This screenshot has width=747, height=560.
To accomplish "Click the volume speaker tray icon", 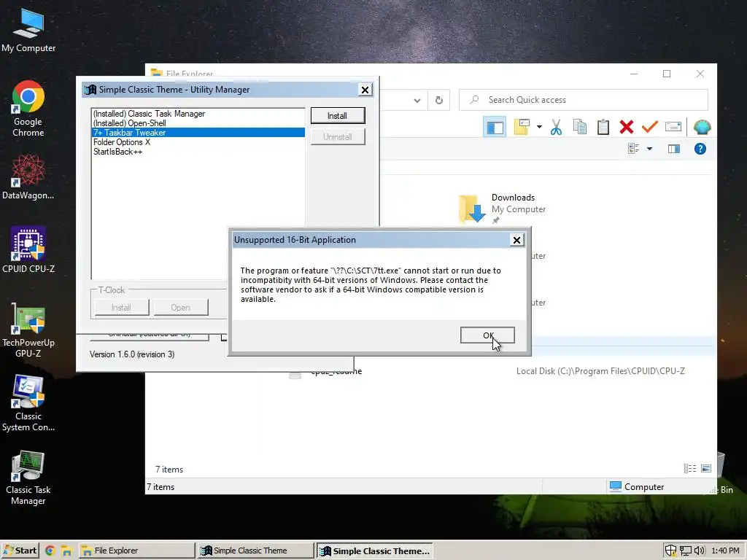I will coord(700,551).
